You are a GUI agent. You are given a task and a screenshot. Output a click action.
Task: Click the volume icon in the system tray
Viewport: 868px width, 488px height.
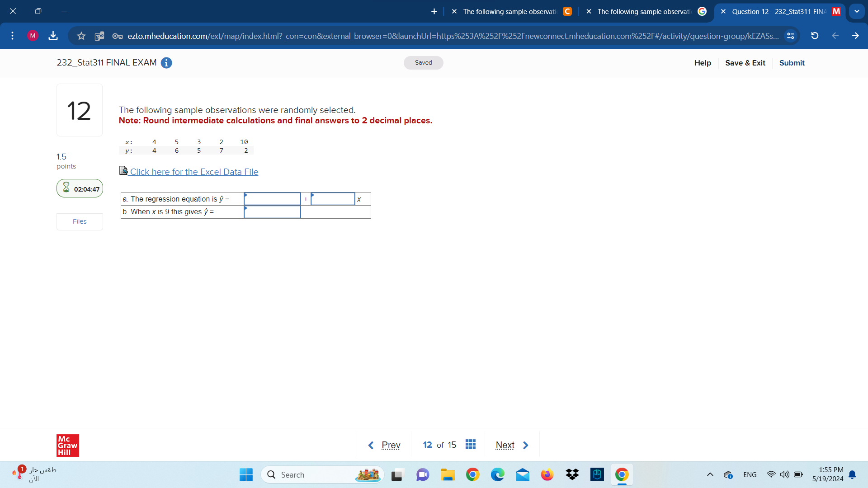[784, 474]
